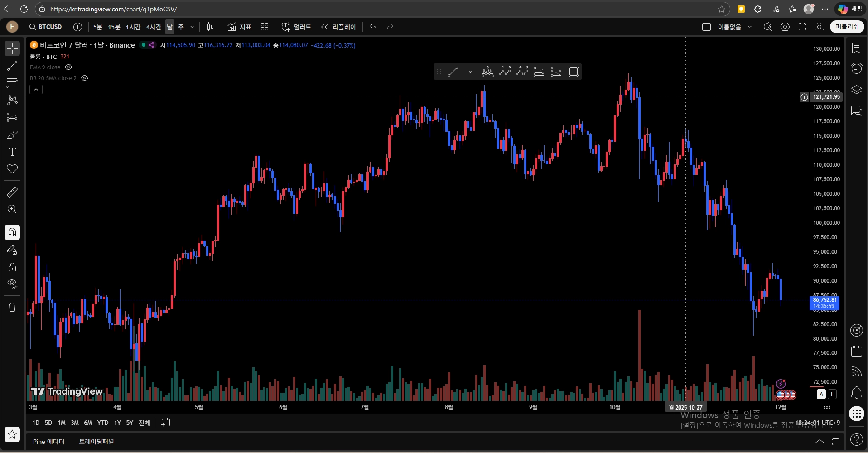Toggle logarithmic scale L button
Screen dimensions: 868x453
(x=832, y=394)
